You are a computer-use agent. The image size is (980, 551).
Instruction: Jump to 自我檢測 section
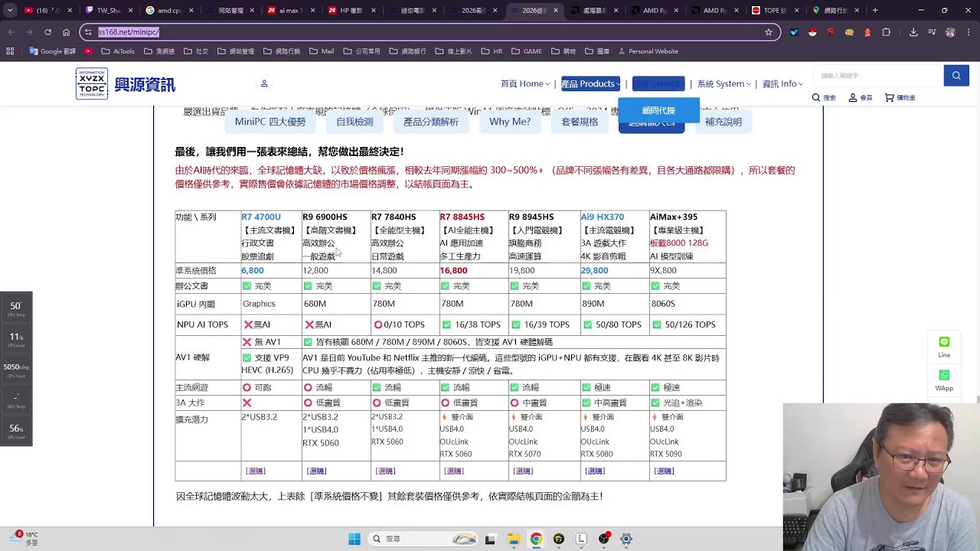[x=354, y=122]
